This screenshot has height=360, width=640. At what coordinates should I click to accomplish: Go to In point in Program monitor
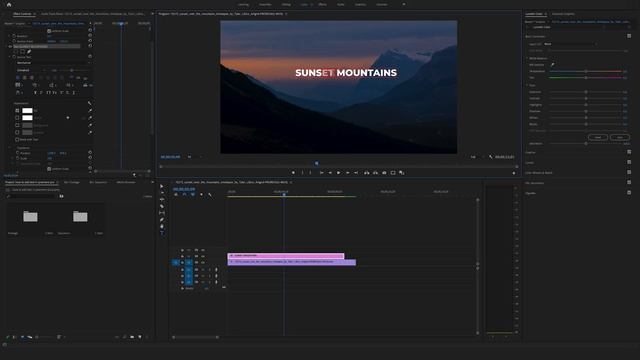tap(321, 173)
